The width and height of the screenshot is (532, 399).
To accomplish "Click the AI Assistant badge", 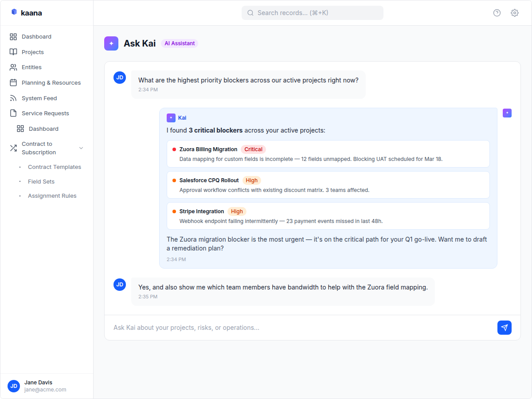I will (x=179, y=43).
